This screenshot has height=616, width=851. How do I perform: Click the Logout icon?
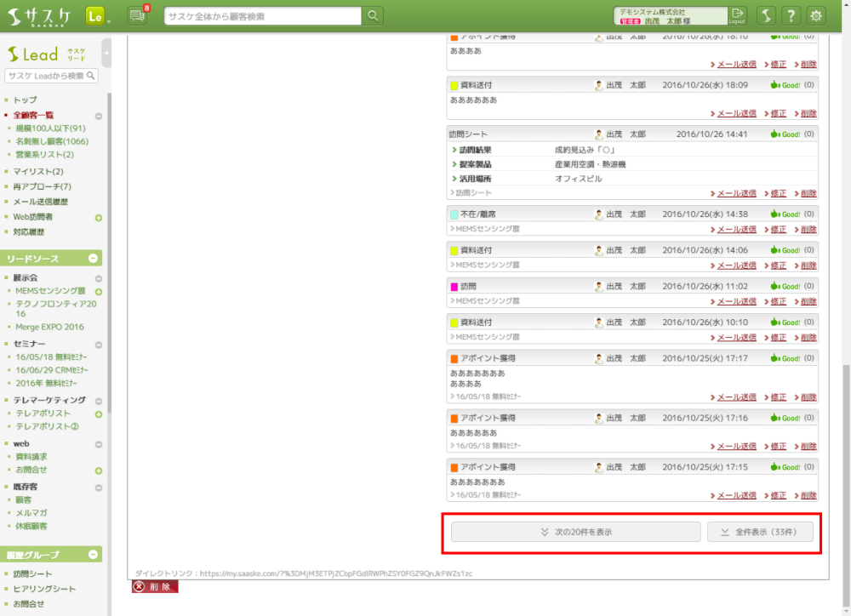click(x=737, y=15)
